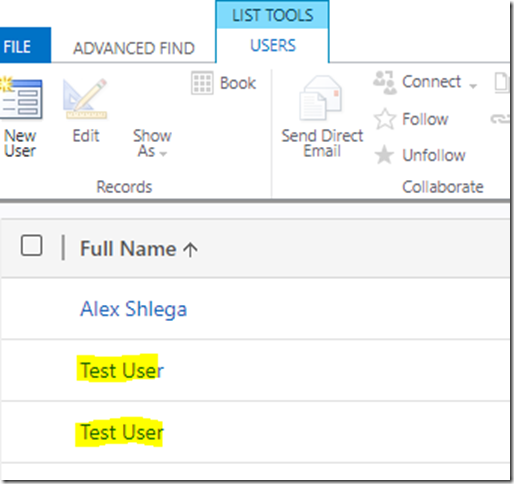Open the first Test User record
Screen dimensions: 514x484
[122, 370]
